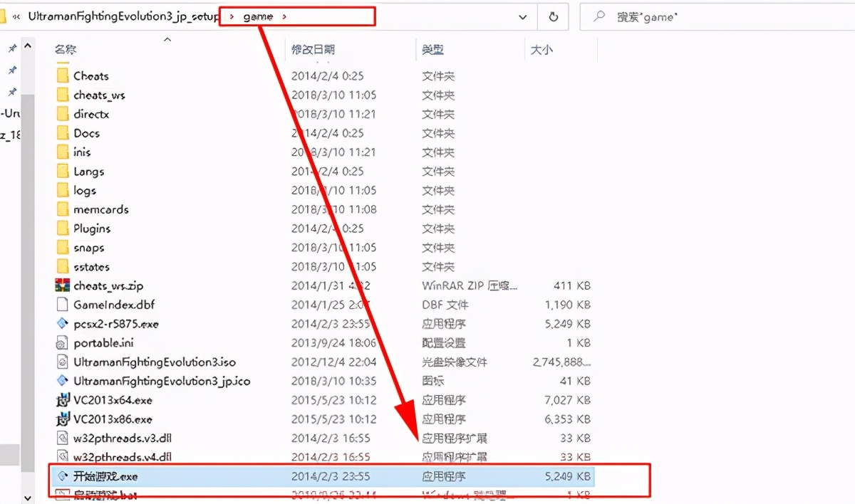
Task: Click the UltramanFightingEvolution3.iso file name
Action: [155, 362]
